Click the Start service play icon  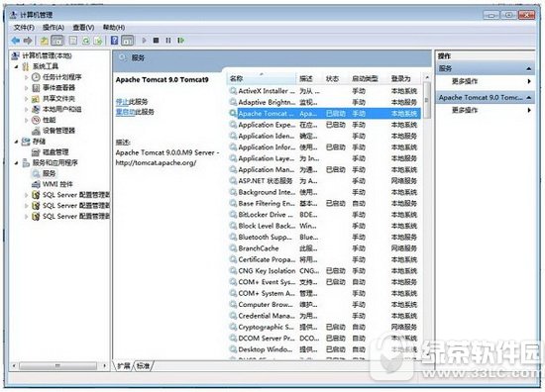[144, 41]
